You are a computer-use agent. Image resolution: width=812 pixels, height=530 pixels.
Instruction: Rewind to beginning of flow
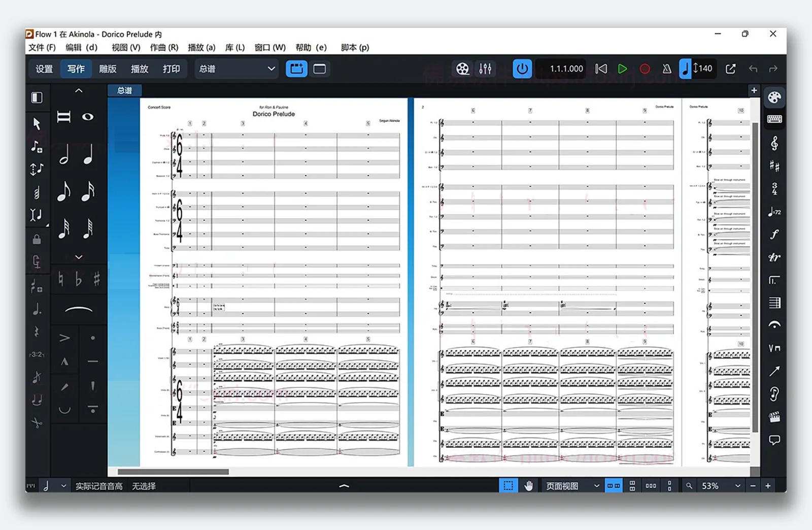601,69
